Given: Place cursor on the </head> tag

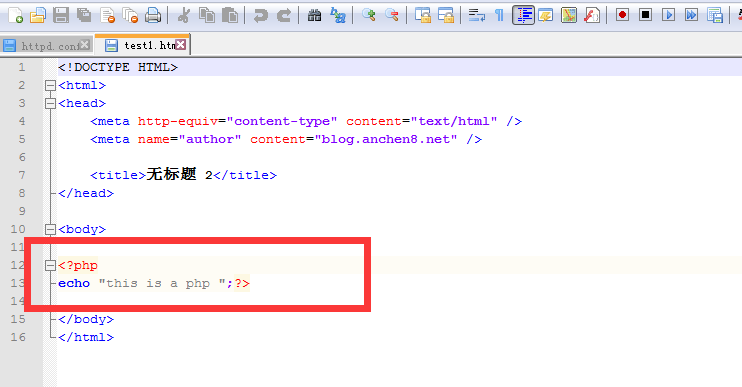Looking at the screenshot, I should [86, 193].
